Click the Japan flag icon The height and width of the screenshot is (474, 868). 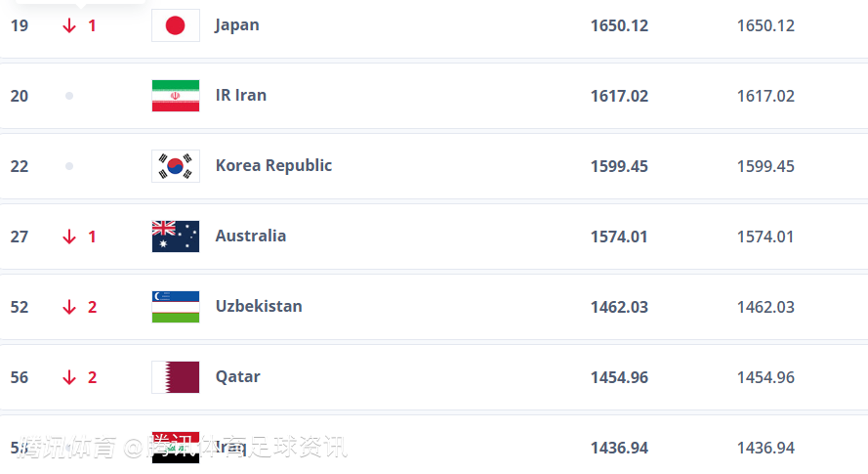176,25
